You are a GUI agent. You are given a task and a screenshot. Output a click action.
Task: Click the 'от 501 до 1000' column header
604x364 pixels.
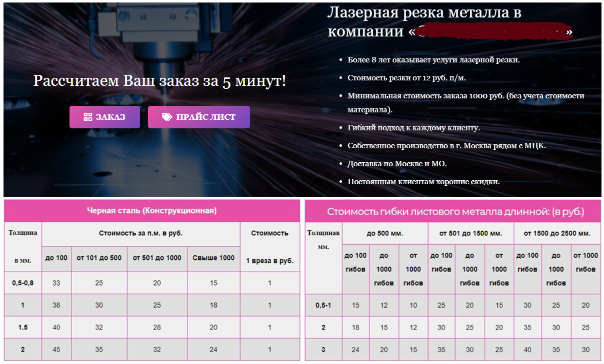(157, 258)
